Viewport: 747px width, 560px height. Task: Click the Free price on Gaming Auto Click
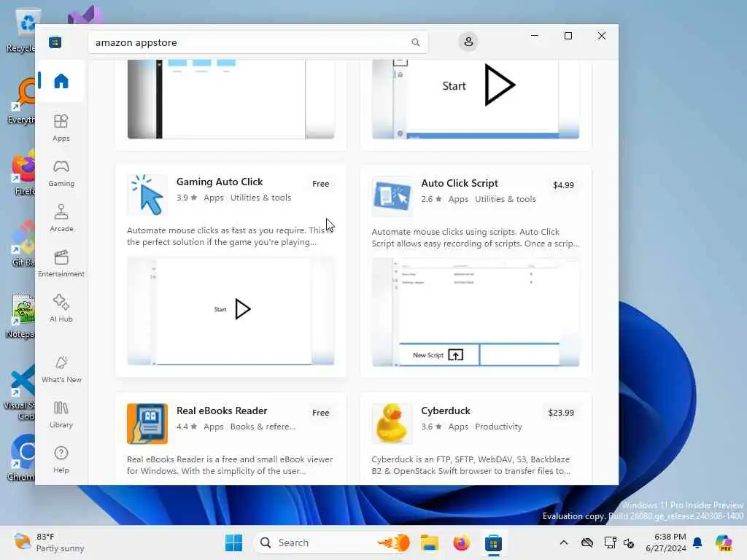(321, 184)
